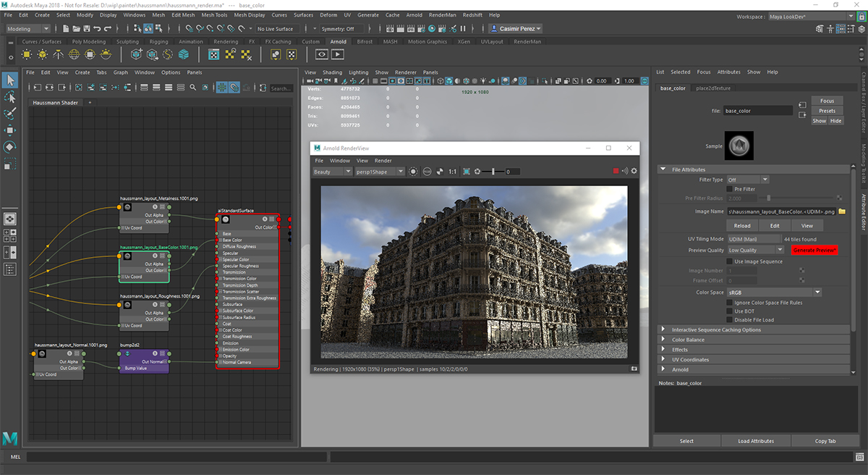Image resolution: width=868 pixels, height=475 pixels.
Task: Adjust the RenderView exposure slider
Action: pos(493,172)
